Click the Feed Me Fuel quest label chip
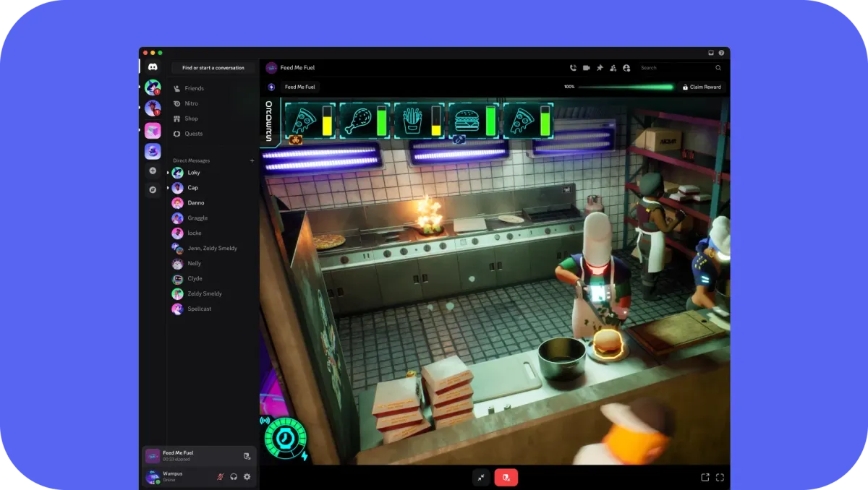The image size is (868, 490). point(300,87)
